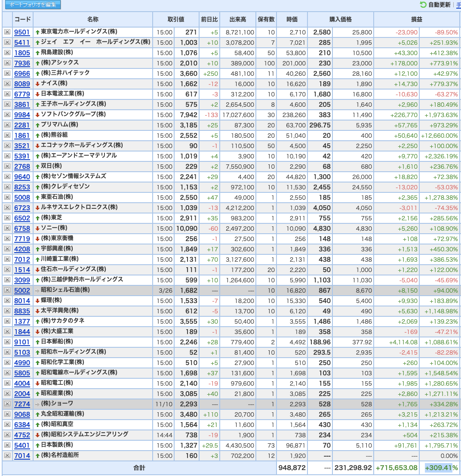The width and height of the screenshot is (461, 476).
Task: Remove row 5411 with its X icon
Action: (x=7, y=43)
